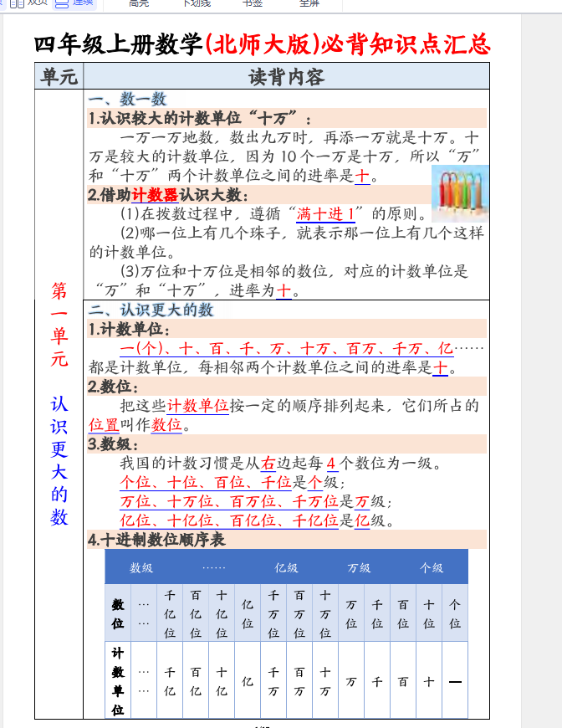Select the 个级 column header in the table
Screen dimensions: 562x728
pyautogui.click(x=432, y=567)
